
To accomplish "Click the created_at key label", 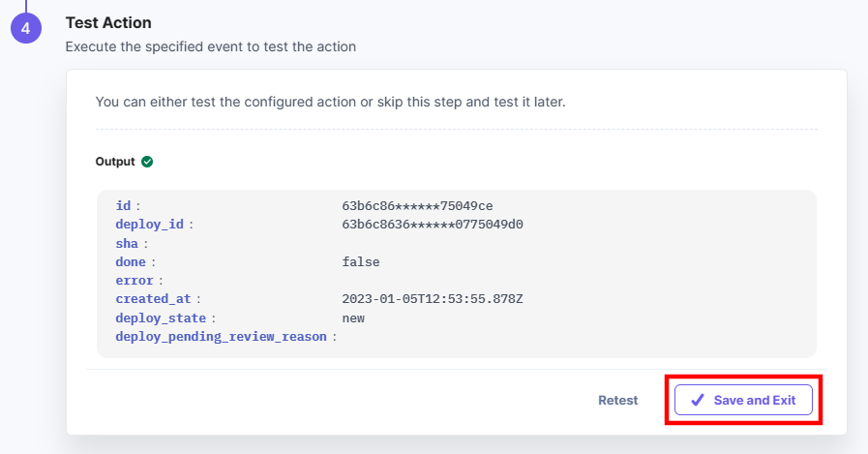I will point(153,299).
